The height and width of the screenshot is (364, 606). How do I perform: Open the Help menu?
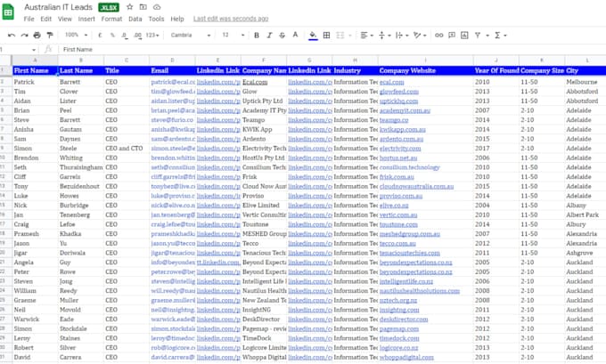pyautogui.click(x=177, y=19)
